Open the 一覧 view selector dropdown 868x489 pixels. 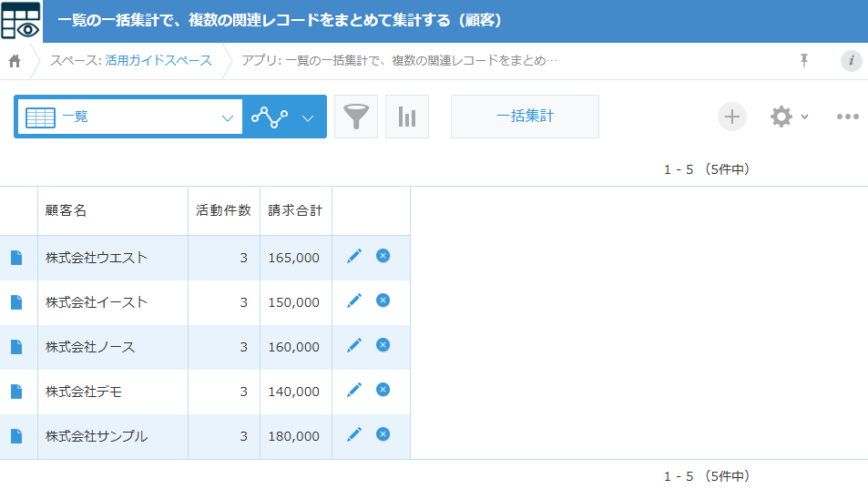click(130, 117)
